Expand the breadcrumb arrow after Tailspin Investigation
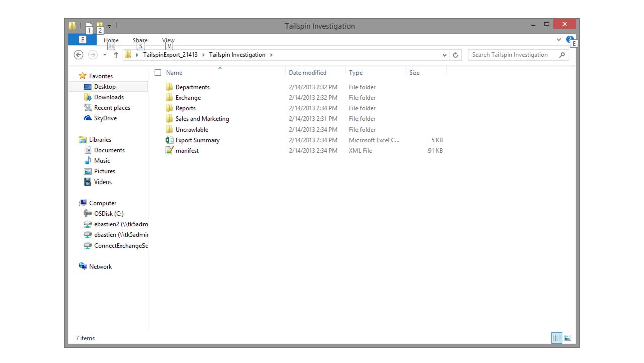This screenshot has width=644, height=363. tap(271, 55)
